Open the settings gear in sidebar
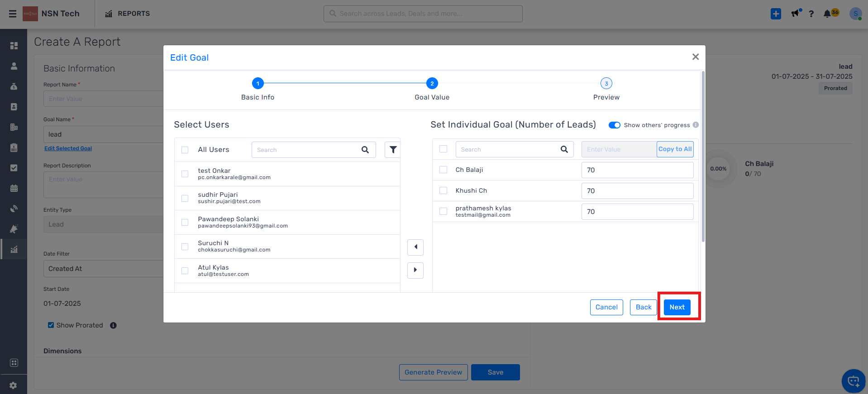This screenshot has width=868, height=394. pyautogui.click(x=13, y=385)
